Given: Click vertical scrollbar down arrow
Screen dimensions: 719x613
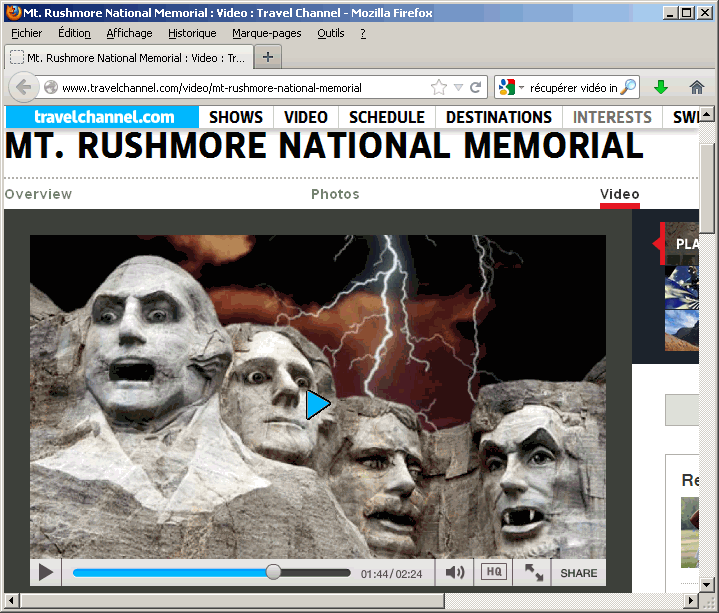Looking at the screenshot, I should 706,585.
